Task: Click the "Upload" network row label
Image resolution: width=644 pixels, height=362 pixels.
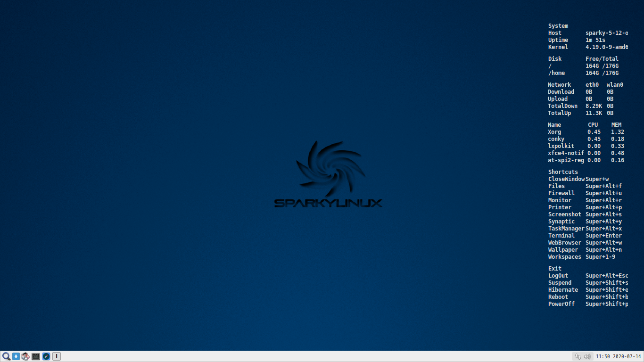Action: coord(558,99)
